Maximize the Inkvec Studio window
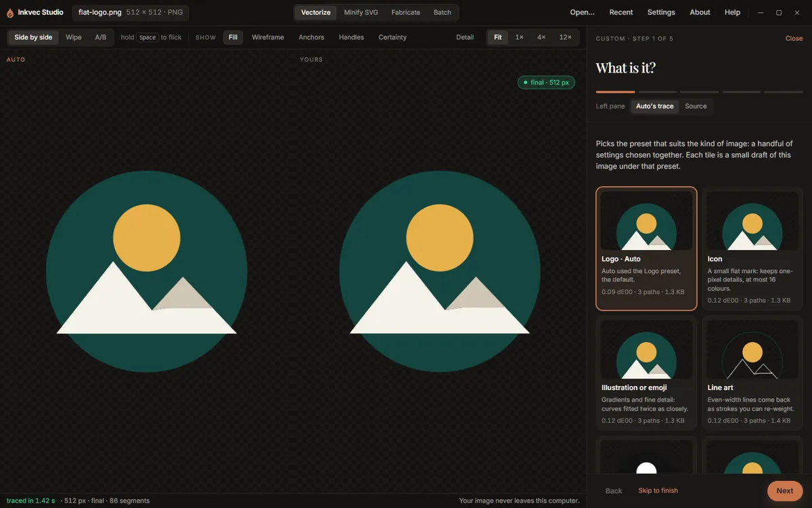This screenshot has width=812, height=508. coord(779,12)
